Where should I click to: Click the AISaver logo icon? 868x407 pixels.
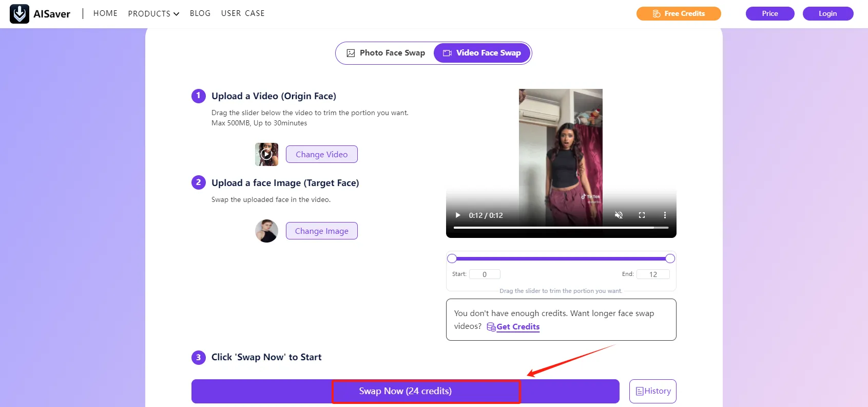pos(20,14)
